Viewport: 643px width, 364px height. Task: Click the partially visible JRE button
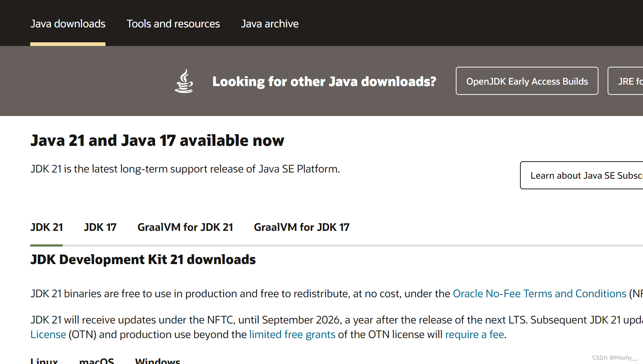tap(625, 81)
